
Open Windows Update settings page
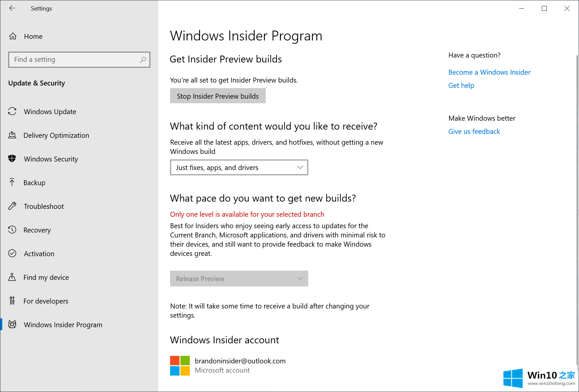(x=79, y=111)
